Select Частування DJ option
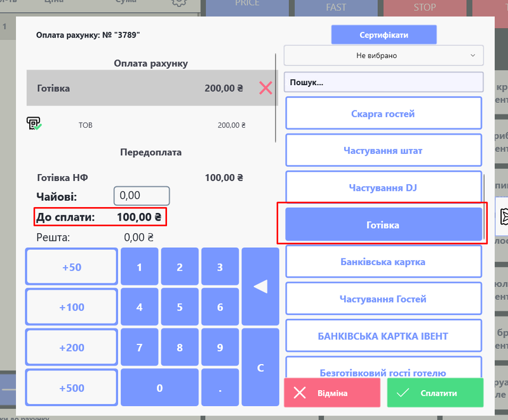The image size is (508, 420). tap(384, 187)
